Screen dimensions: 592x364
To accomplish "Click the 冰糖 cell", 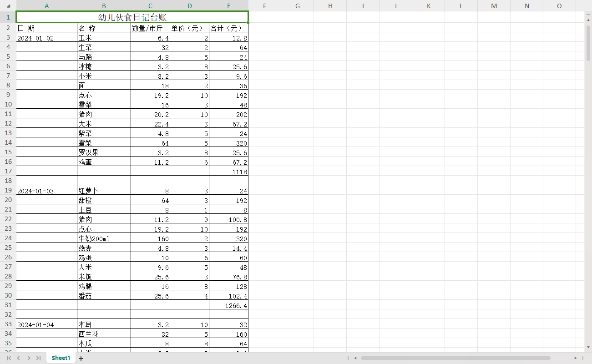I will point(104,66).
